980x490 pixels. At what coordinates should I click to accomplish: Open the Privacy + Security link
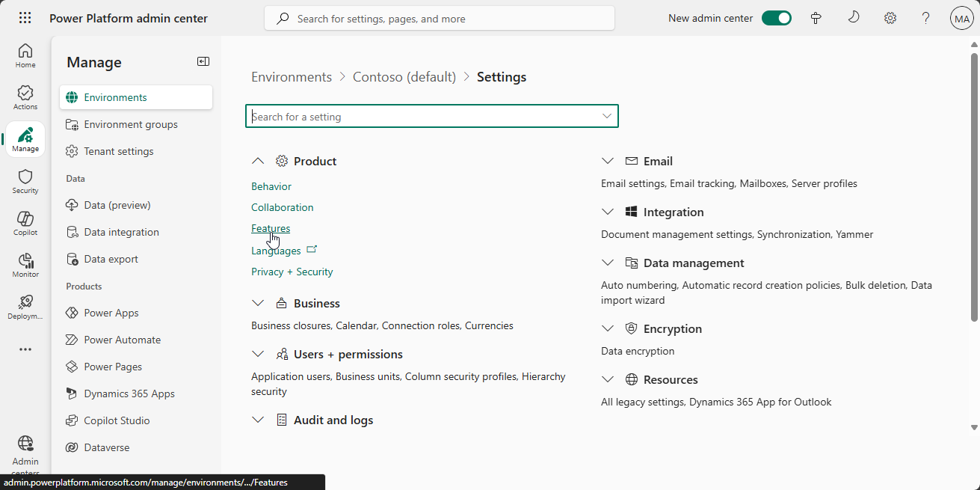pos(292,272)
